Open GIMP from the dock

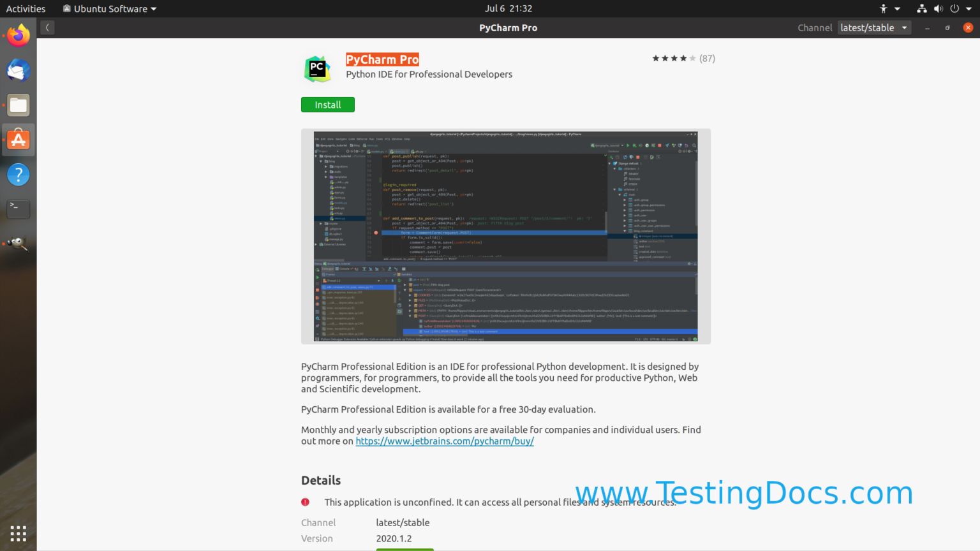(18, 243)
